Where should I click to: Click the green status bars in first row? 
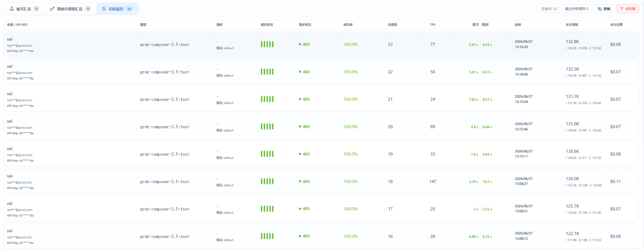(x=267, y=44)
